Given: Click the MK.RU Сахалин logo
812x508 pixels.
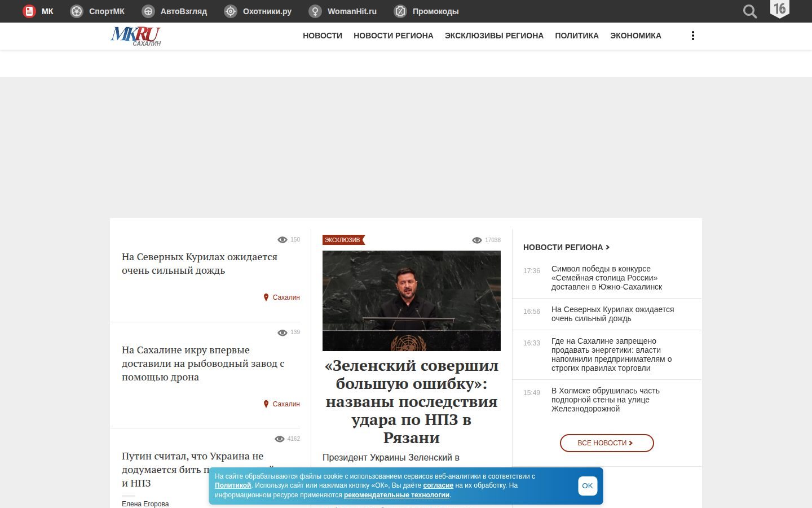Looking at the screenshot, I should click(x=136, y=36).
